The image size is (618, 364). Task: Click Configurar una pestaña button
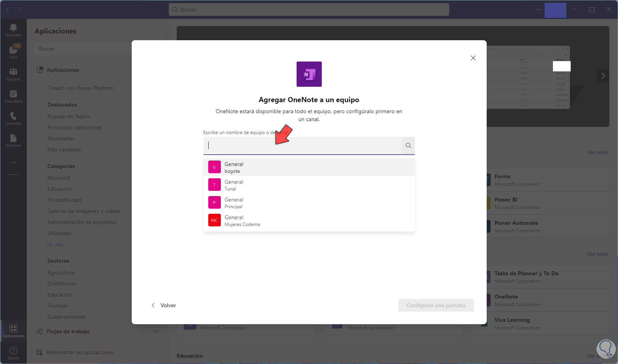pyautogui.click(x=436, y=305)
